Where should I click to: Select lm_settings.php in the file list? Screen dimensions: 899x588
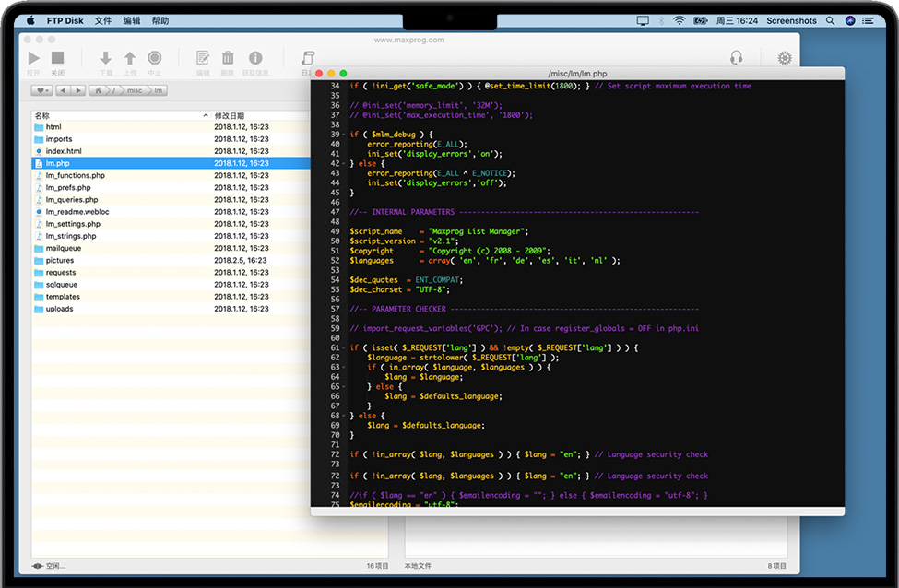click(73, 224)
